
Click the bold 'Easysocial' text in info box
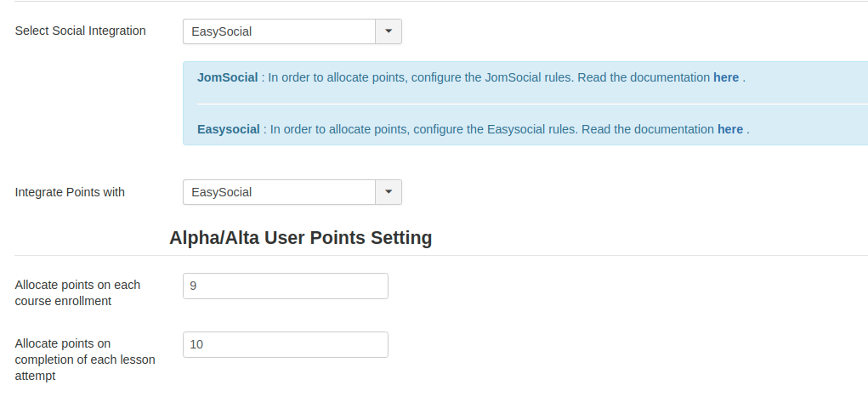(x=228, y=129)
